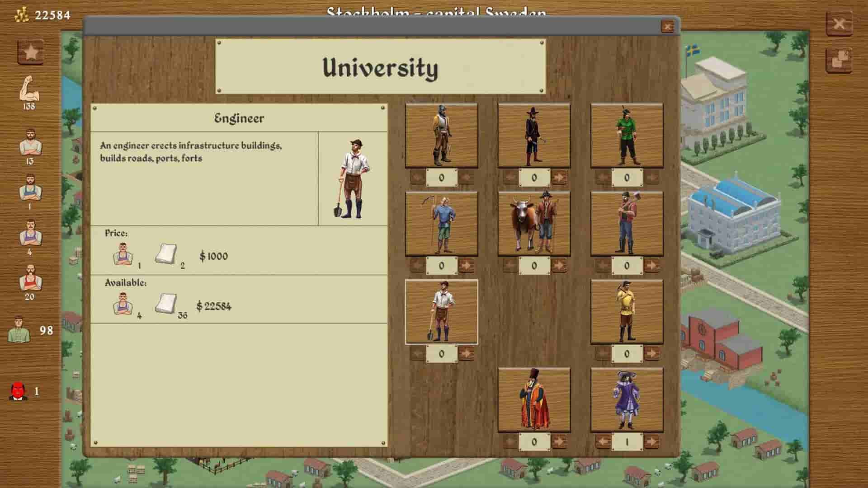Image resolution: width=868 pixels, height=488 pixels.
Task: Increase lumberjack count with right arrow
Action: click(651, 265)
